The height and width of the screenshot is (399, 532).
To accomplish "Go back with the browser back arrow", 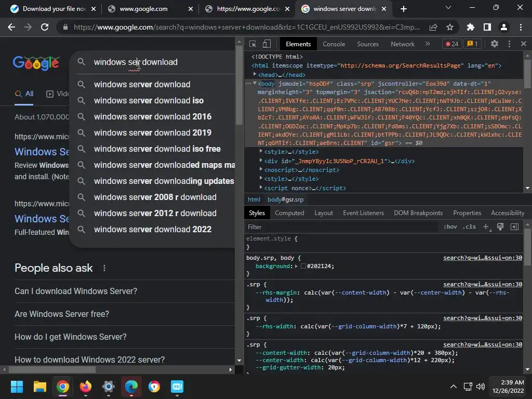I will click(x=11, y=27).
